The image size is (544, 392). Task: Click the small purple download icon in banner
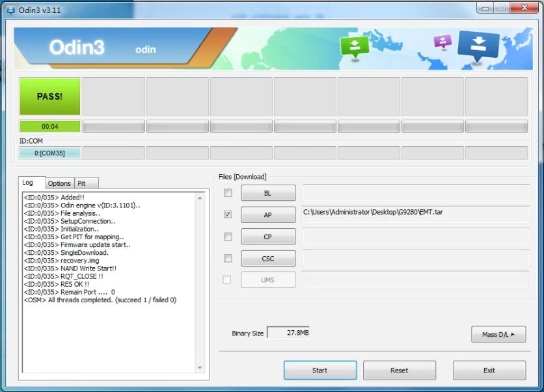(x=442, y=42)
